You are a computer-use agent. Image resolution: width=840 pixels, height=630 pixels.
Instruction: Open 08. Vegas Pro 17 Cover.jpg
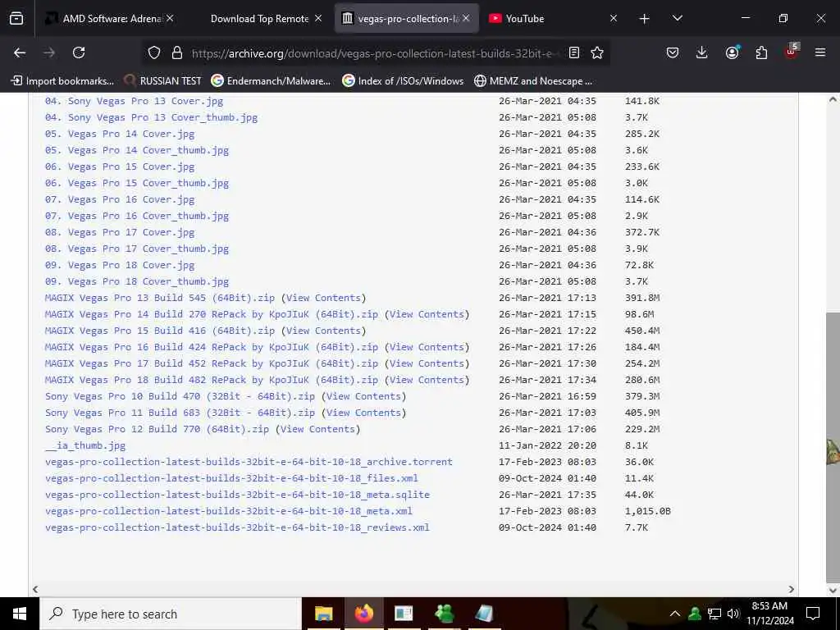(120, 232)
